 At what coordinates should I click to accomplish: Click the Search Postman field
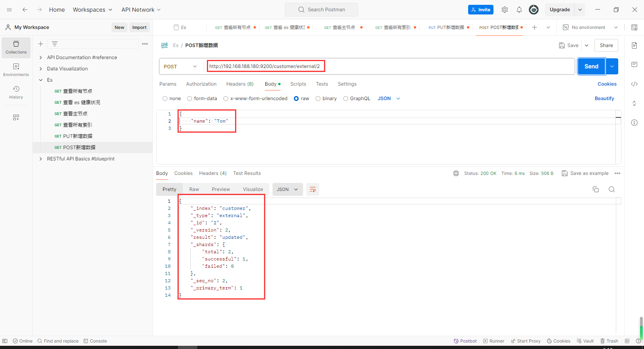(x=321, y=10)
